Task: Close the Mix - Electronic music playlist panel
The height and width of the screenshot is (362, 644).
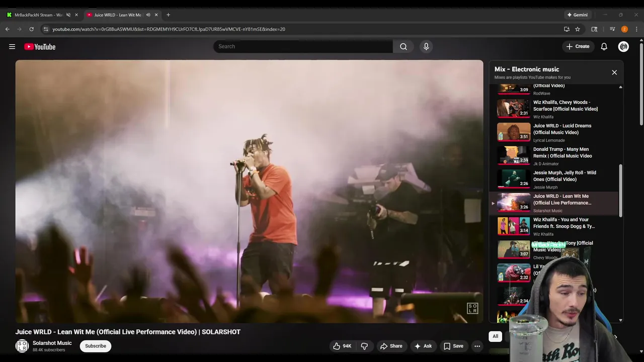Action: tap(614, 72)
